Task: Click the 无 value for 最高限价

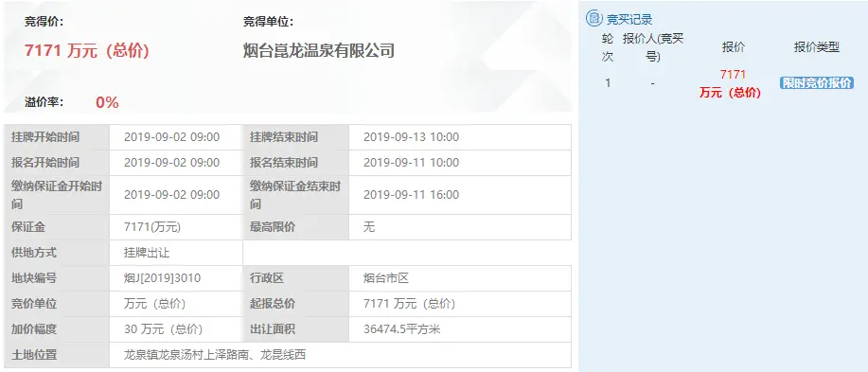Action: (369, 227)
